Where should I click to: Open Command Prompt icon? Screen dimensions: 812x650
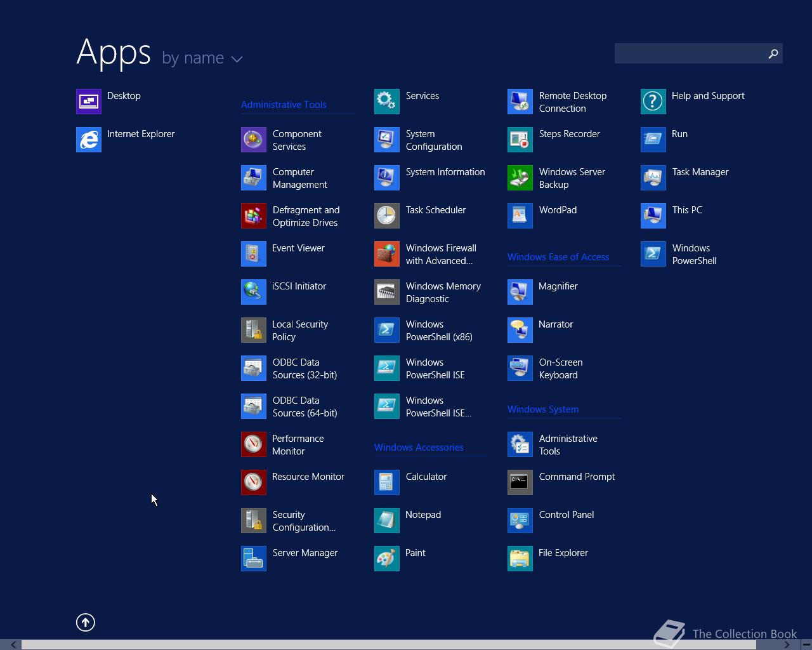click(x=520, y=482)
